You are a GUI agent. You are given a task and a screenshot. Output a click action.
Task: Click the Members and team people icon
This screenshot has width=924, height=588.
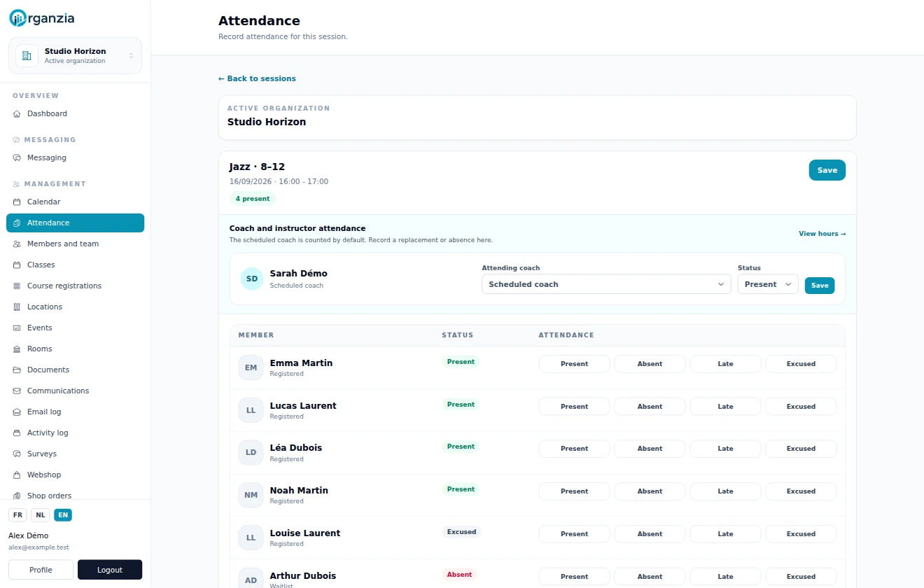click(x=17, y=244)
